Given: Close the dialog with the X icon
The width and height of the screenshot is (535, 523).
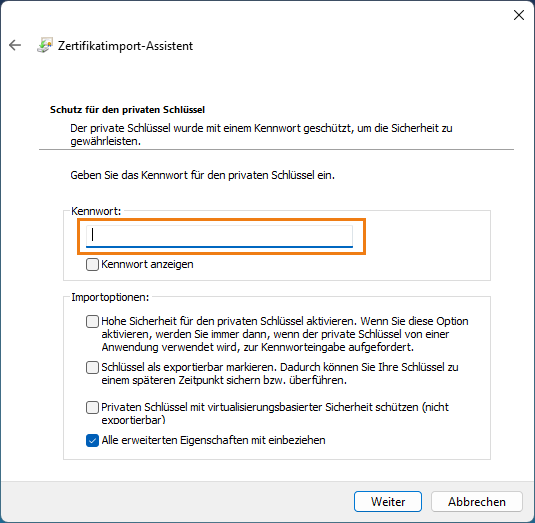Looking at the screenshot, I should coord(519,15).
